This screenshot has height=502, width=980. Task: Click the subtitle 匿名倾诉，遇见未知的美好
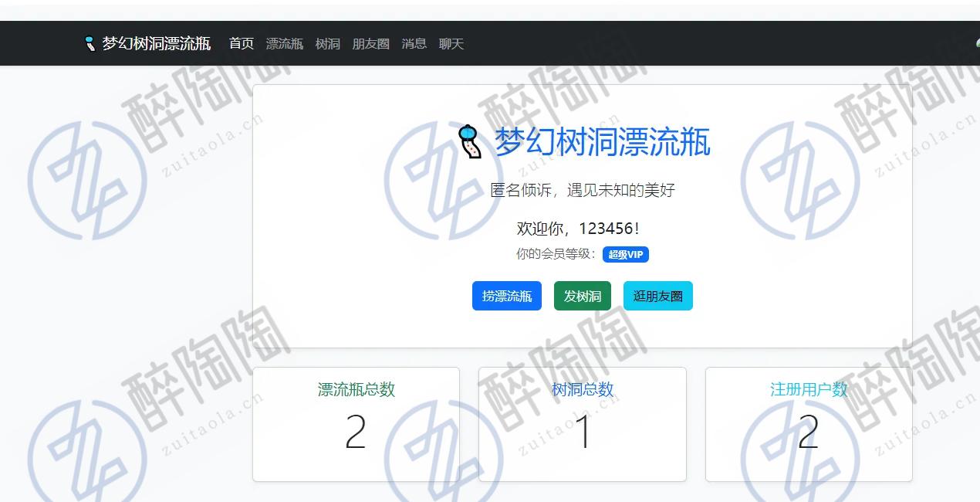583,190
